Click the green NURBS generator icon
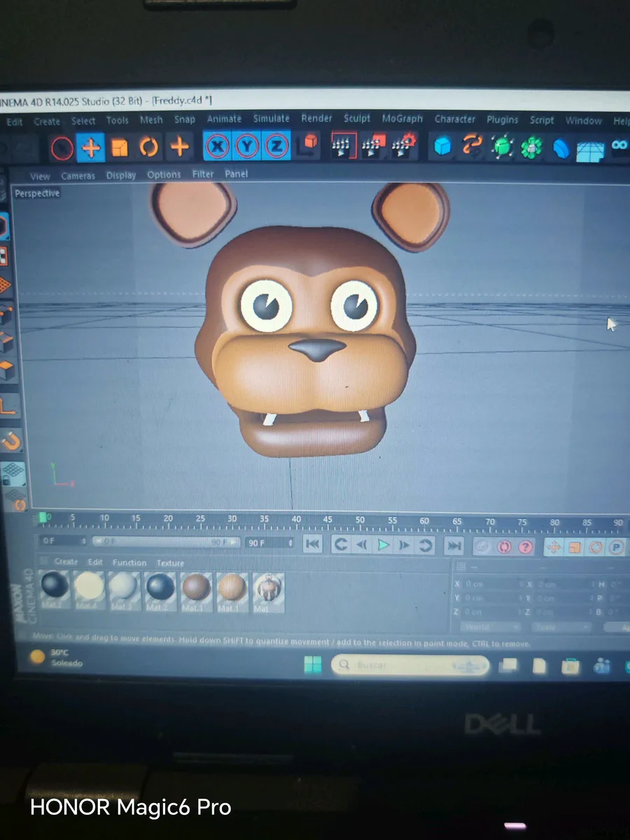 pos(502,146)
